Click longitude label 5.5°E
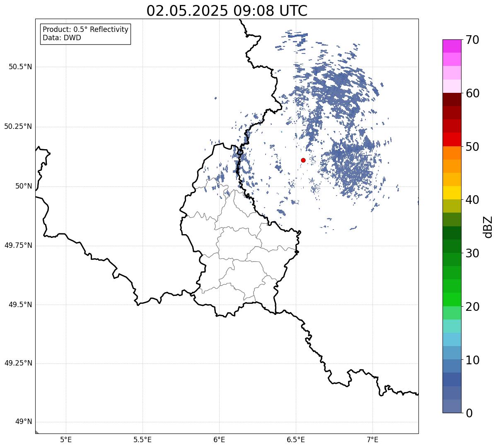Viewport: 498px width, 448px height. 143,439
